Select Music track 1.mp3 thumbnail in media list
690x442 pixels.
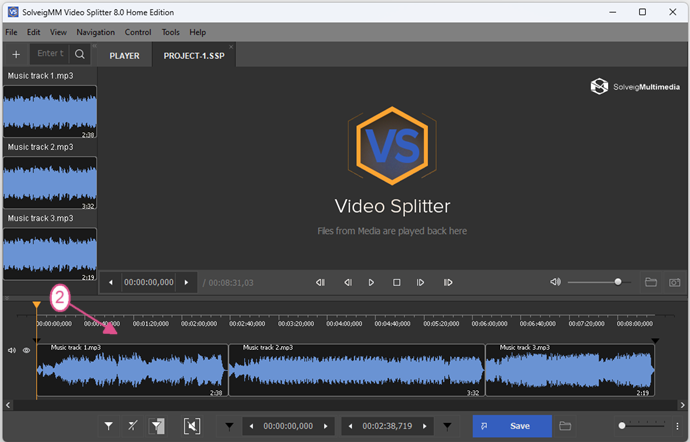click(50, 112)
